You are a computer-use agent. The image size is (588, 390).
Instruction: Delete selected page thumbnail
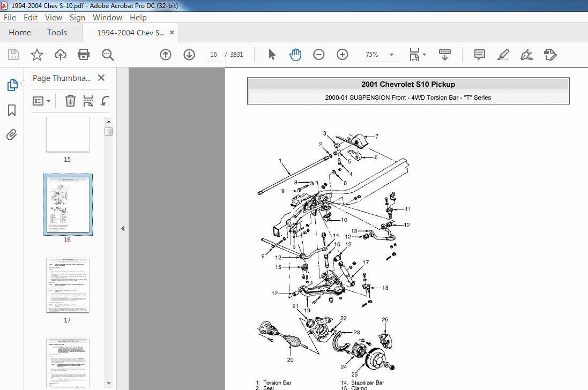pyautogui.click(x=70, y=101)
